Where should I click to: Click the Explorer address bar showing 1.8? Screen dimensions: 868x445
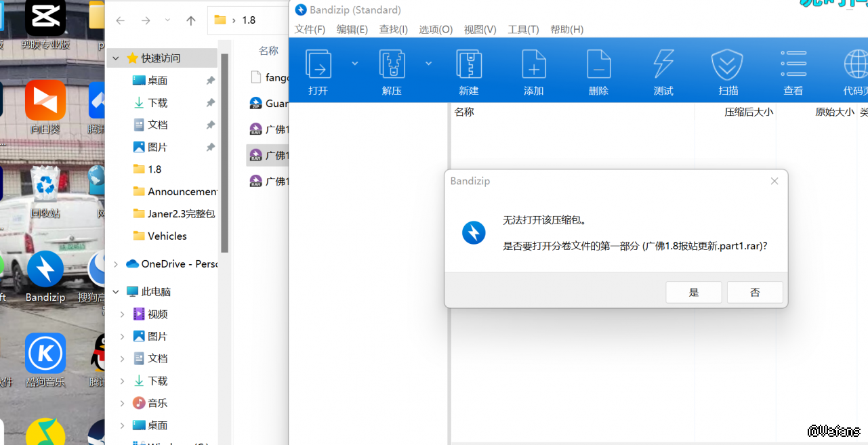[x=249, y=20]
